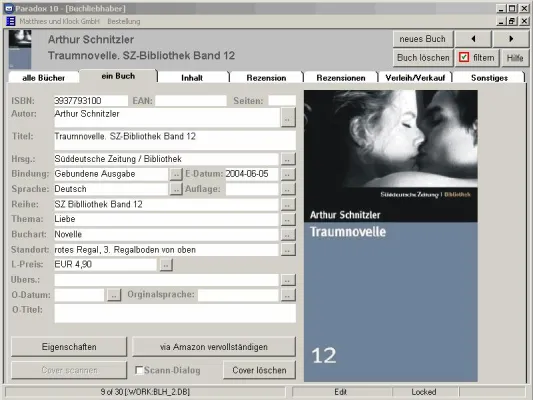Image resolution: width=533 pixels, height=400 pixels.
Task: Open lookup button next to Bindung field
Action: (x=176, y=174)
